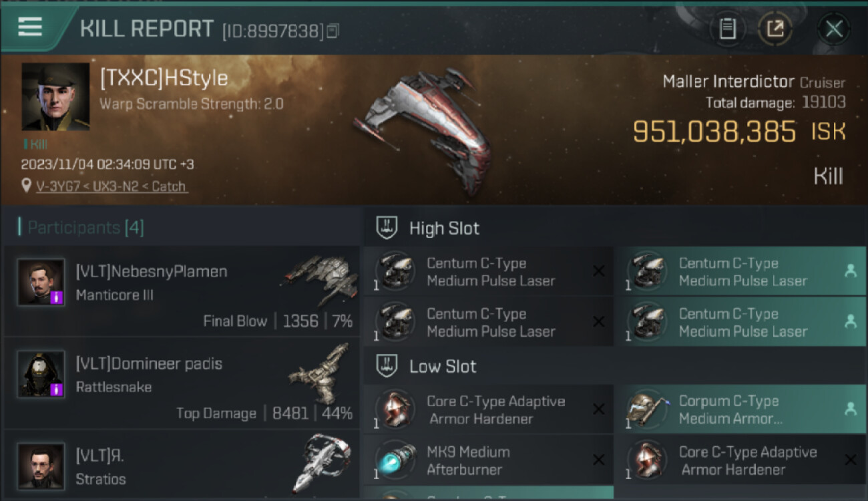Click the player icon on top-right Pulse Laser
Screen dimensions: 868x501
coord(850,271)
